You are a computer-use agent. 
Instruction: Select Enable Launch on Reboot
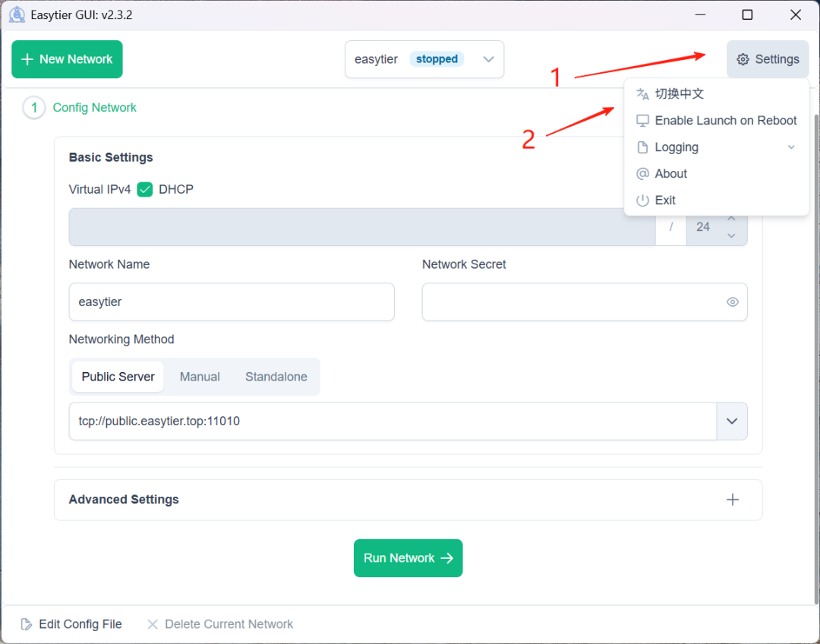tap(717, 120)
